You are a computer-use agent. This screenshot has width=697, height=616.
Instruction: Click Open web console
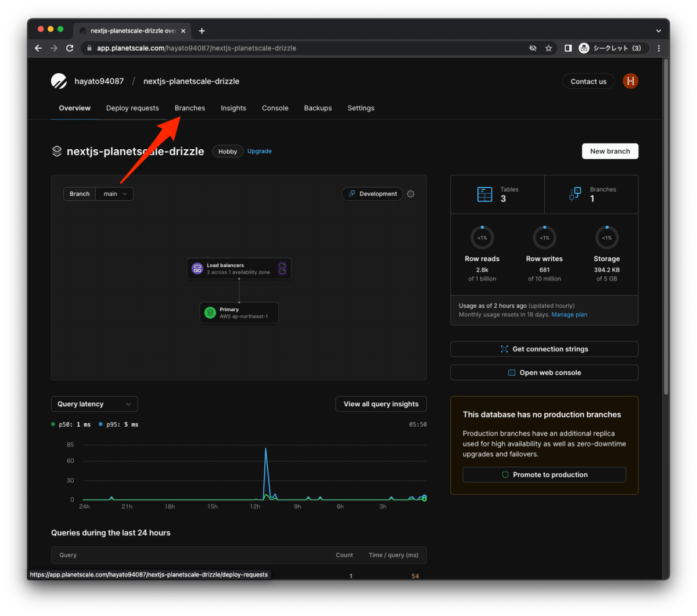pyautogui.click(x=544, y=373)
